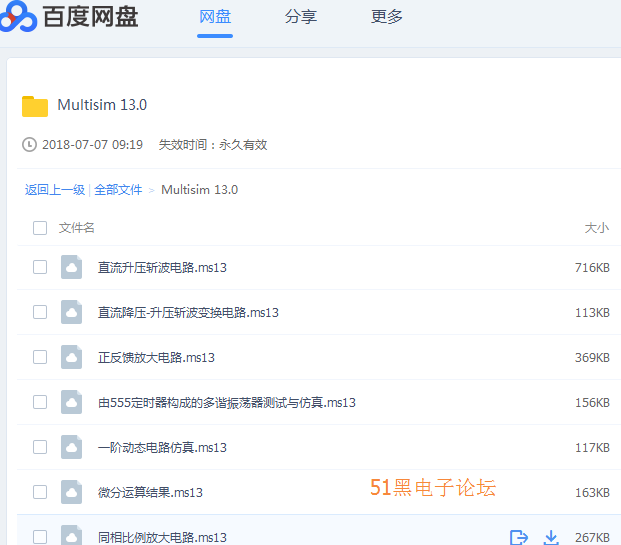The image size is (621, 545).
Task: Click file icon of 一阶动态电路仿真.ms13
Action: click(71, 447)
